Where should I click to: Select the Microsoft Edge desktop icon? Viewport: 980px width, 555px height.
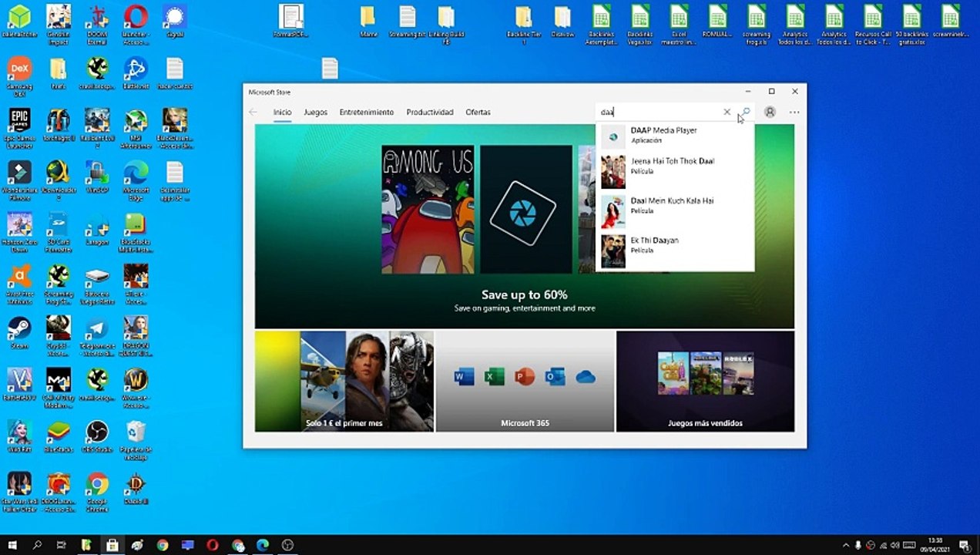(136, 180)
